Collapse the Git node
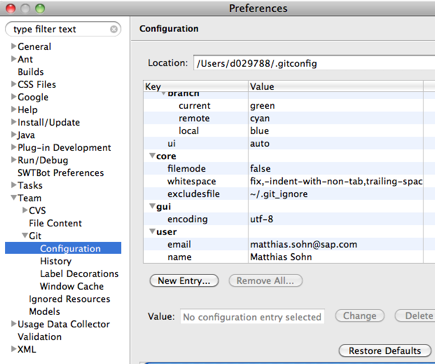The width and height of the screenshot is (435, 364). (x=25, y=235)
